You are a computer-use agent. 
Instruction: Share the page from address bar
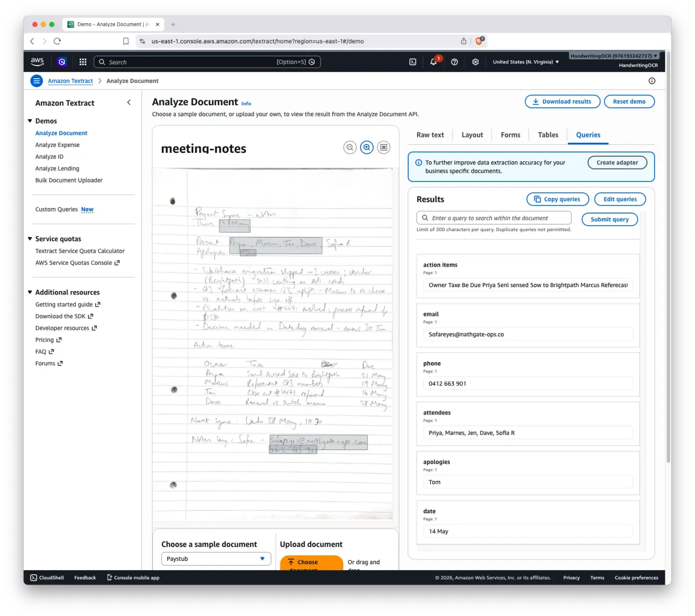click(463, 41)
